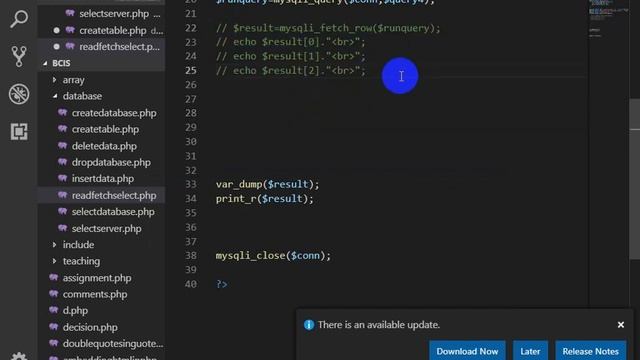The image size is (640, 360).
Task: Open d.php file
Action: pyautogui.click(x=75, y=310)
